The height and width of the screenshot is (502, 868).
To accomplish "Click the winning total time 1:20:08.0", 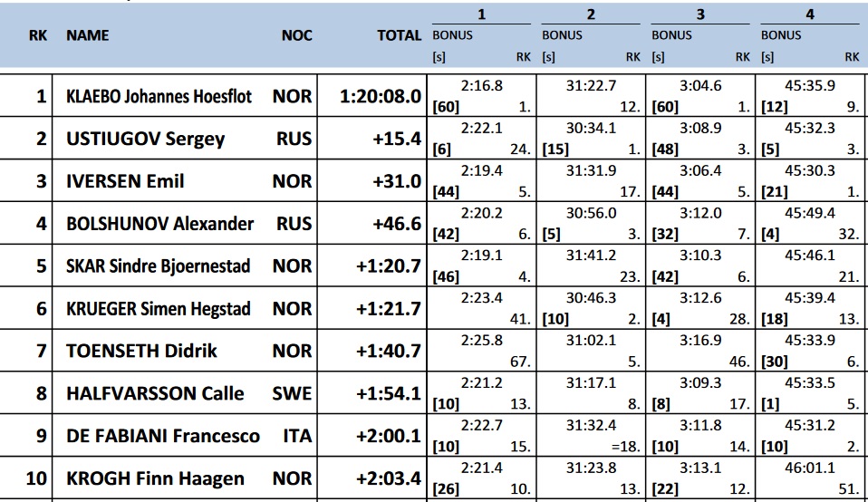I will (x=381, y=96).
